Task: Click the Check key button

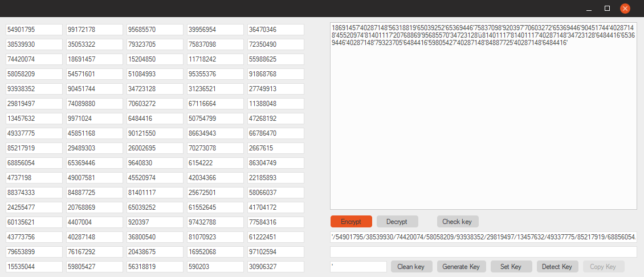Action: pyautogui.click(x=458, y=222)
